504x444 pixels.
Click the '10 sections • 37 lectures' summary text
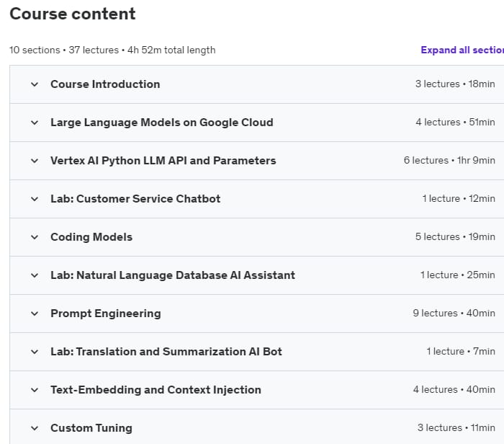pos(64,50)
